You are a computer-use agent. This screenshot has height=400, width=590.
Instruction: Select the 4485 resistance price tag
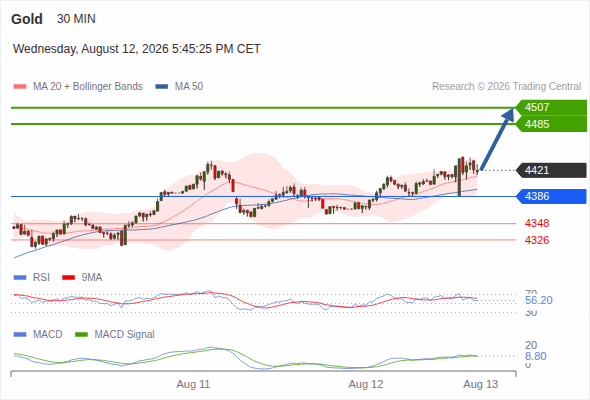point(551,124)
